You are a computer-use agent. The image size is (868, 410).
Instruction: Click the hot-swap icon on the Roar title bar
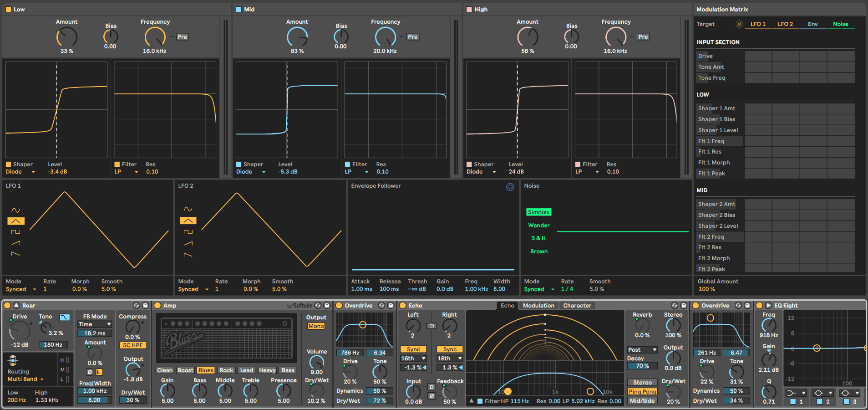tap(136, 306)
